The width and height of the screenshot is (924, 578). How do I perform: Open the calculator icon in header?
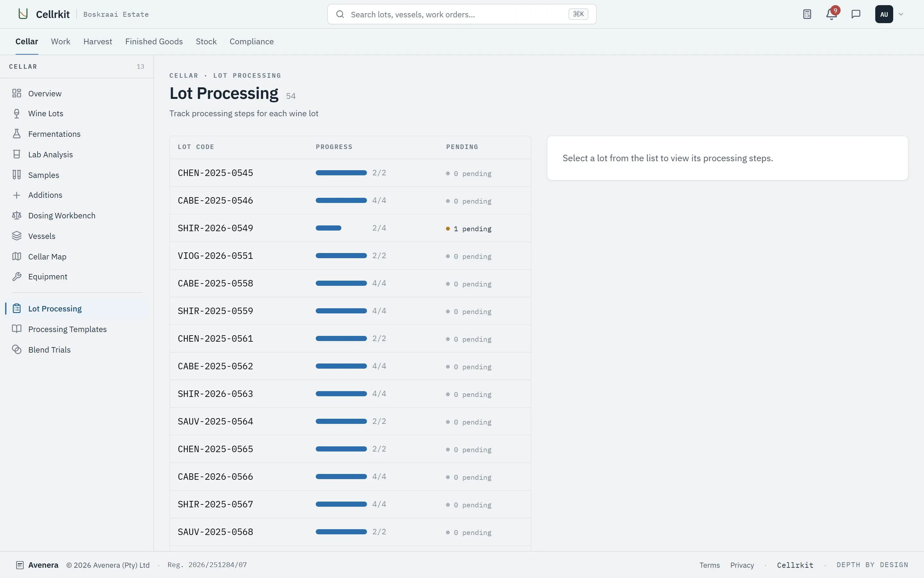tap(807, 14)
